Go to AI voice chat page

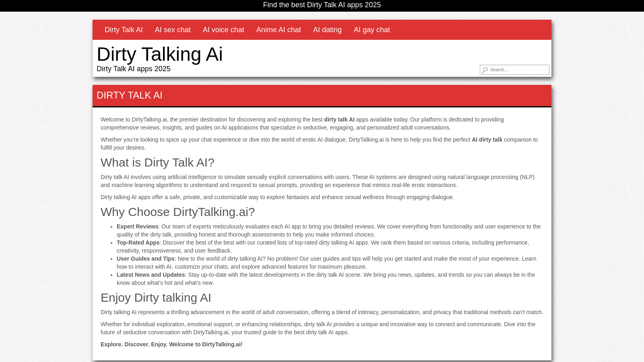click(x=223, y=30)
